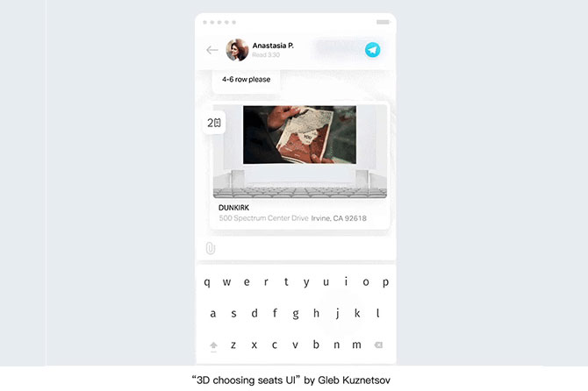Tap the DUNKIRK title text
This screenshot has width=588, height=391.
(233, 208)
